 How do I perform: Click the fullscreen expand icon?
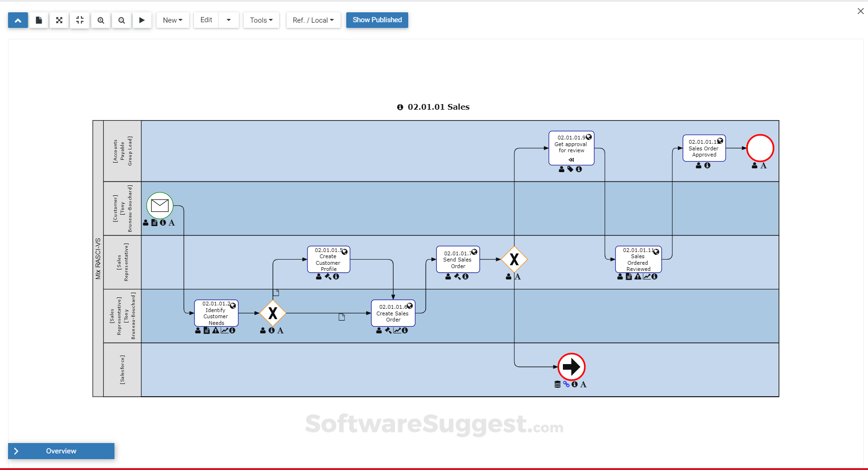(x=59, y=20)
